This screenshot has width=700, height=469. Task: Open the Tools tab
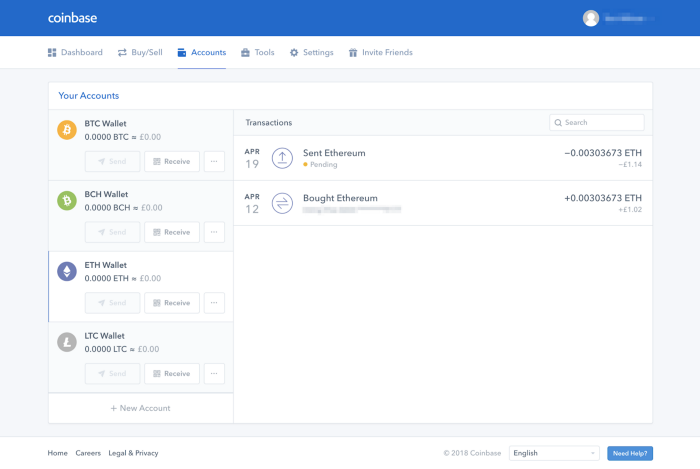click(258, 52)
